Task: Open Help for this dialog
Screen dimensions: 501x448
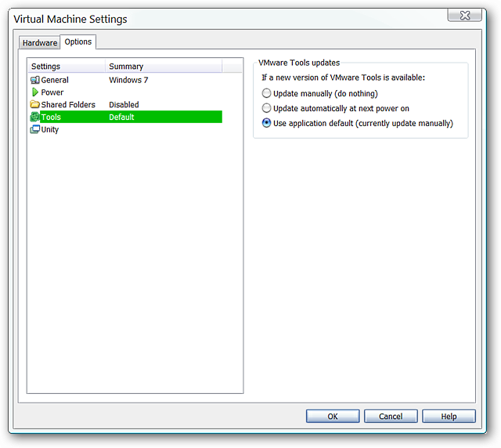Action: coord(449,416)
